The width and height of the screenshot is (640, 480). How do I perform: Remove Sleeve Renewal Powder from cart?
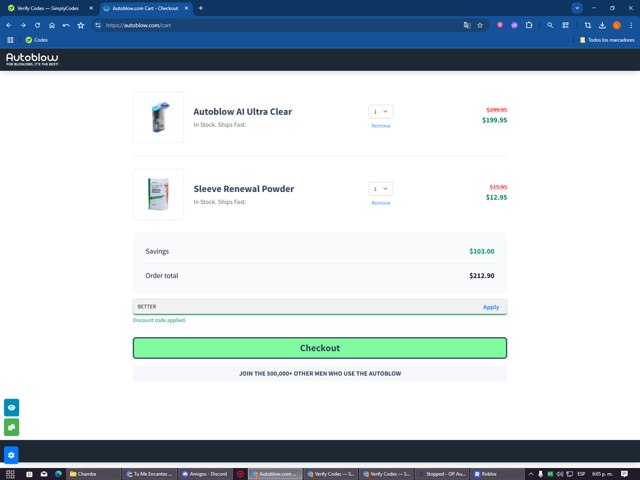381,203
